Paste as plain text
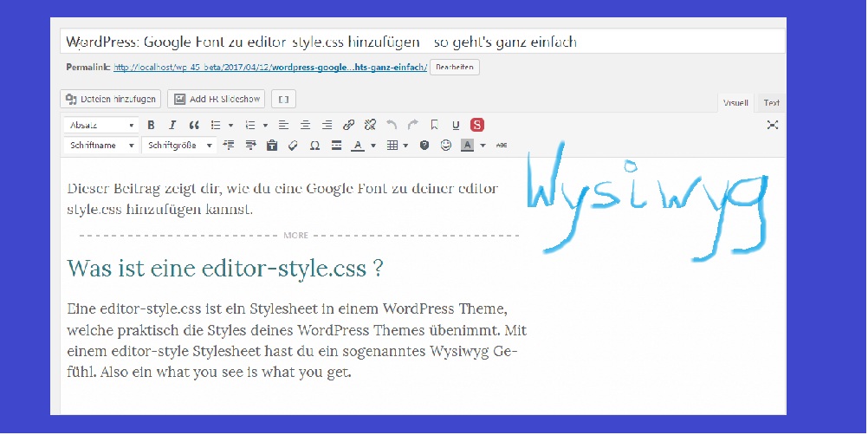 (x=272, y=145)
